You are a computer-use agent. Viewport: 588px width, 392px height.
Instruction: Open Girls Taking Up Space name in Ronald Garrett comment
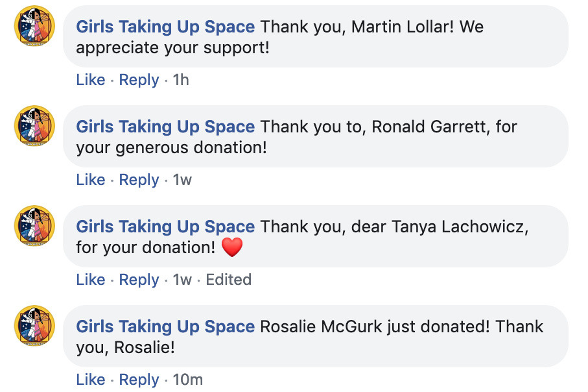point(165,127)
